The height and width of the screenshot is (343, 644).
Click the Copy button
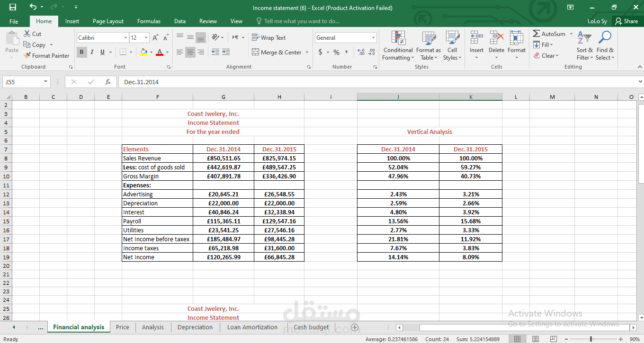click(x=35, y=45)
